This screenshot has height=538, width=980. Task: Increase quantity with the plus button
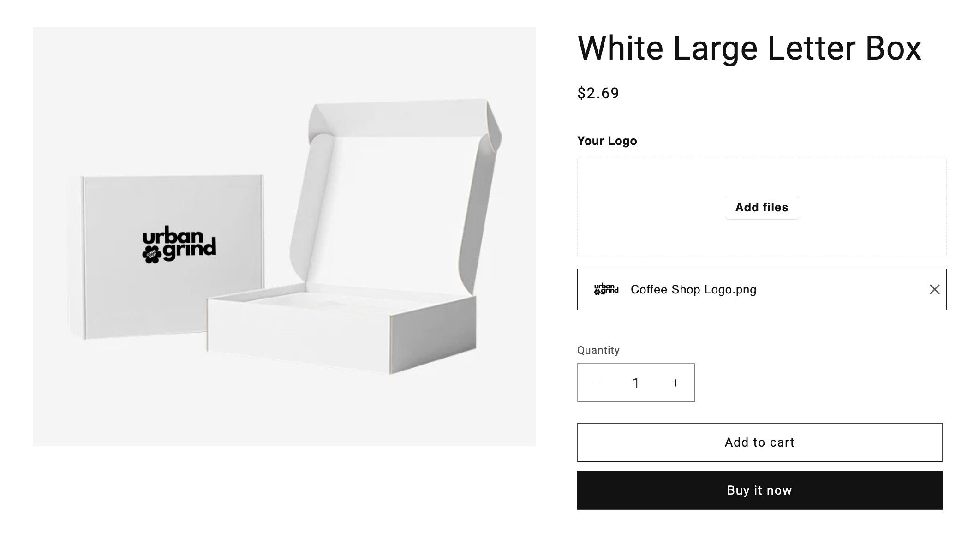click(675, 383)
